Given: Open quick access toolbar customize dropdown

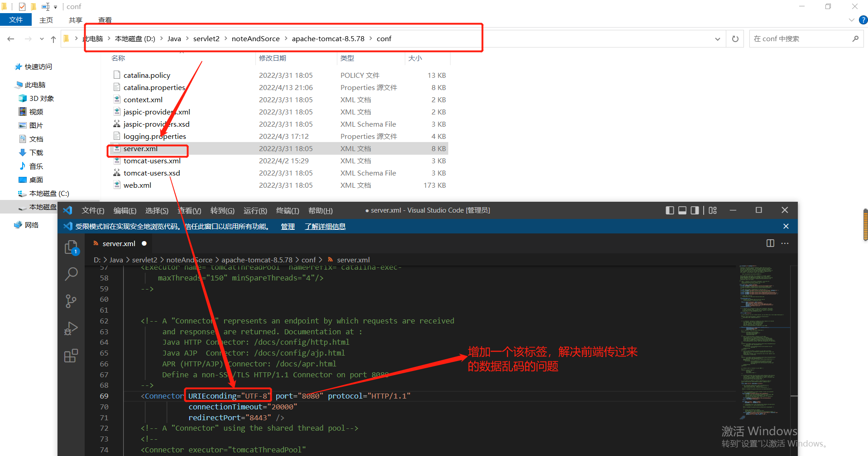Looking at the screenshot, I should (55, 7).
